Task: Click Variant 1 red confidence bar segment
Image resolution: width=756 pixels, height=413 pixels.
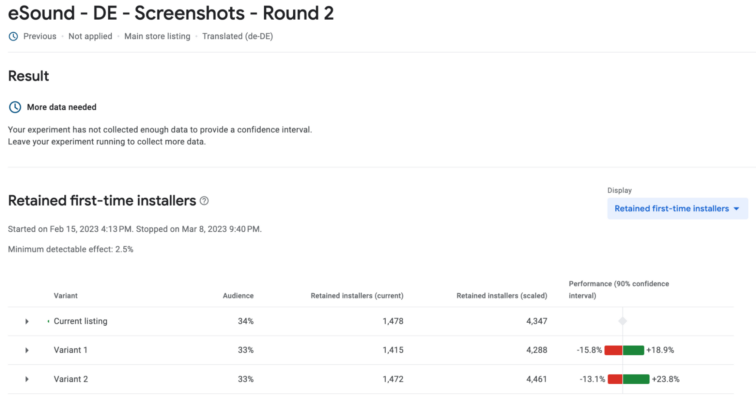Action: [x=613, y=350]
